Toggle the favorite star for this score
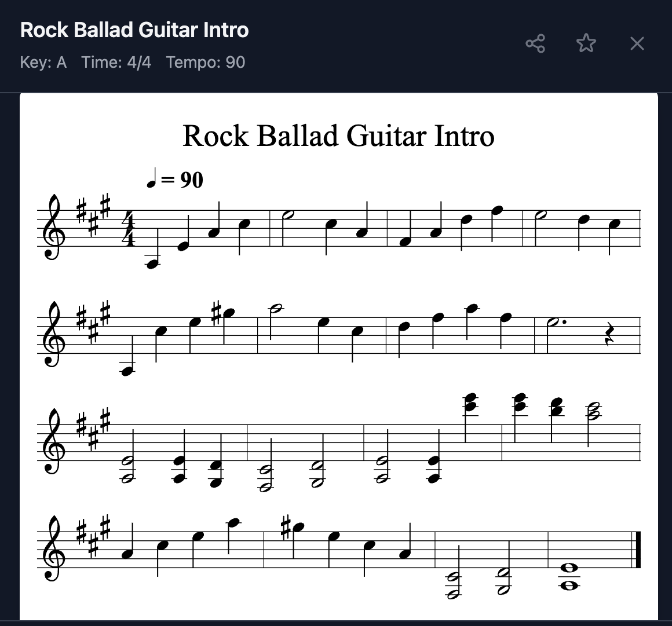Screen dimensions: 672x626 tap(586, 43)
